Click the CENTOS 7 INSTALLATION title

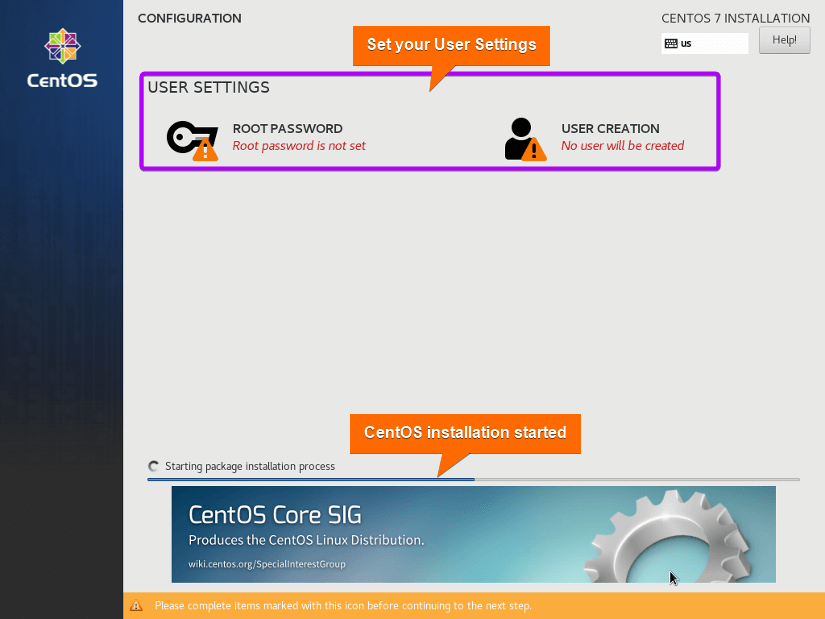[x=736, y=18]
